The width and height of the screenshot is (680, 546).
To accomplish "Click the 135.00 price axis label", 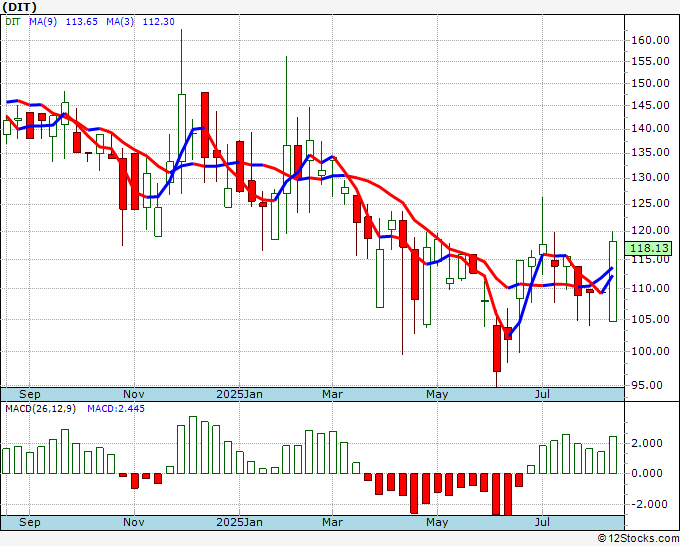I will coord(650,153).
